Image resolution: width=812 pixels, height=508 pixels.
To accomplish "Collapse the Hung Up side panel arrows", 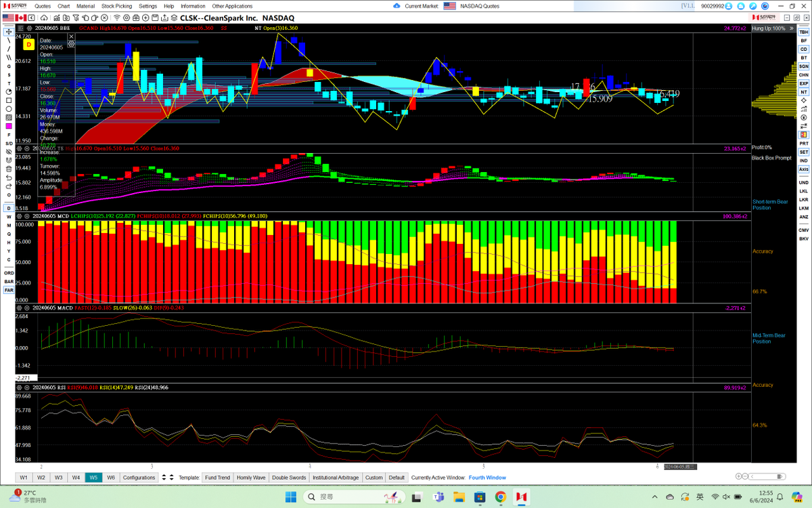I will (792, 28).
